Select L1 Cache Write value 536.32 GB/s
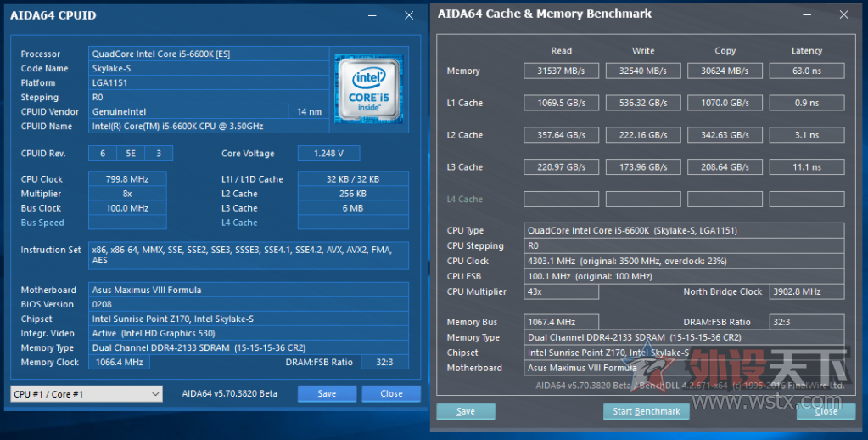The width and height of the screenshot is (868, 440). (x=643, y=103)
